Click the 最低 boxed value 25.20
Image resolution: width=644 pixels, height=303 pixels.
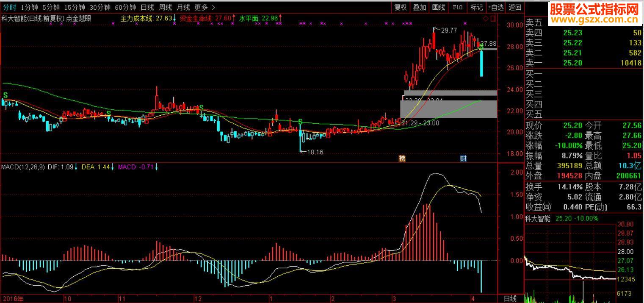click(x=632, y=146)
